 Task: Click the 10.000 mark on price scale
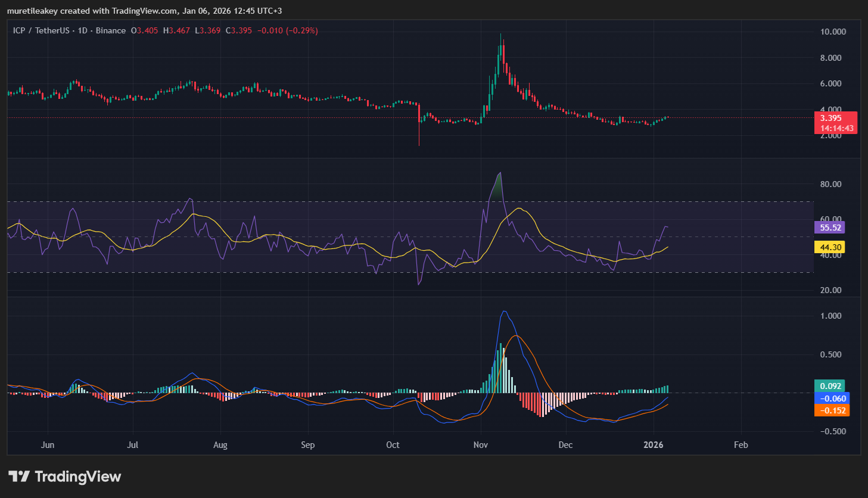coord(833,32)
